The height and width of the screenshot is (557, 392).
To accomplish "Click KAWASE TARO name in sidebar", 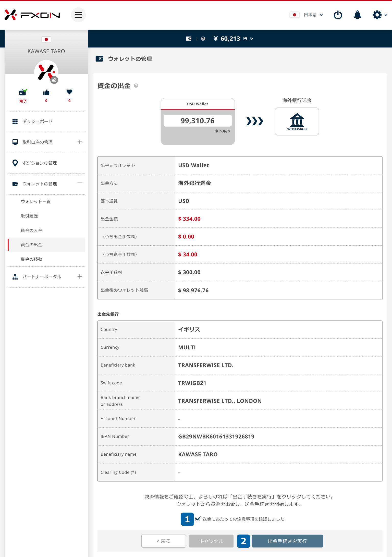I will (x=46, y=51).
